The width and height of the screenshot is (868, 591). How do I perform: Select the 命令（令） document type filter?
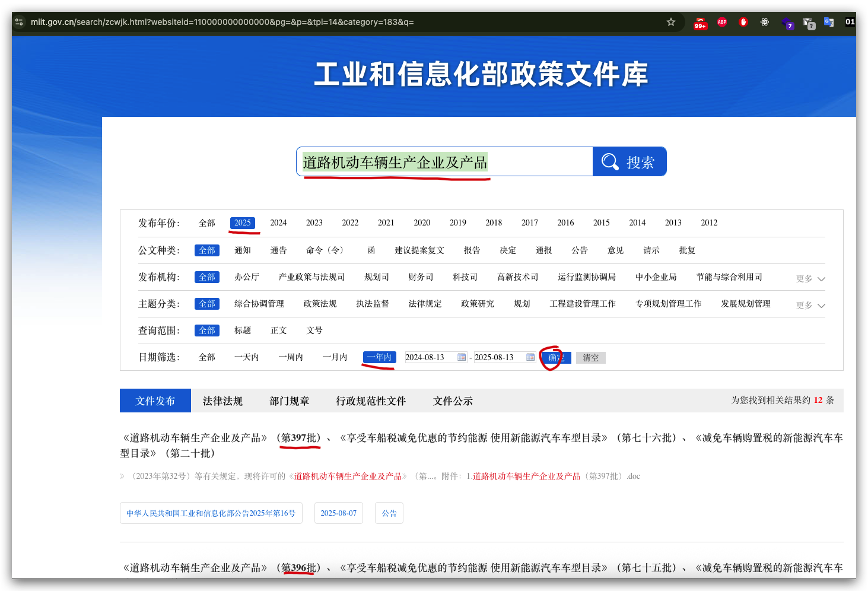point(325,250)
